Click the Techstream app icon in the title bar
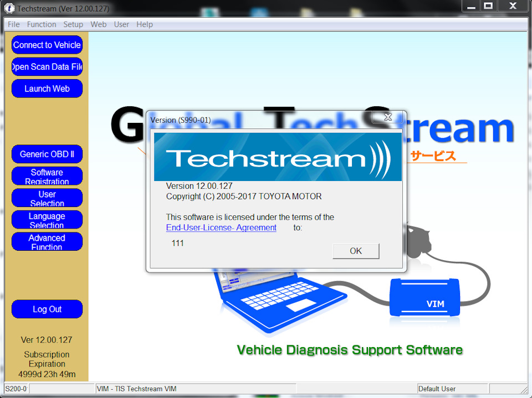The height and width of the screenshot is (398, 532). tap(9, 8)
